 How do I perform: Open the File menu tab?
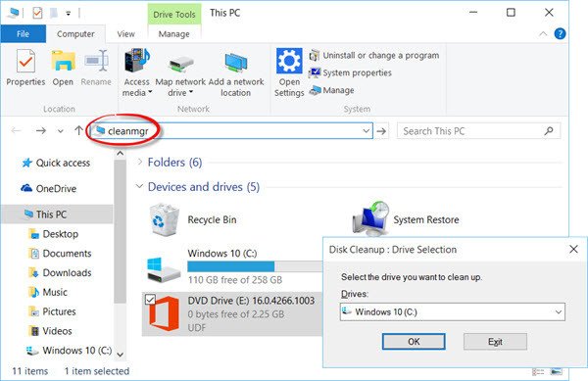[23, 34]
